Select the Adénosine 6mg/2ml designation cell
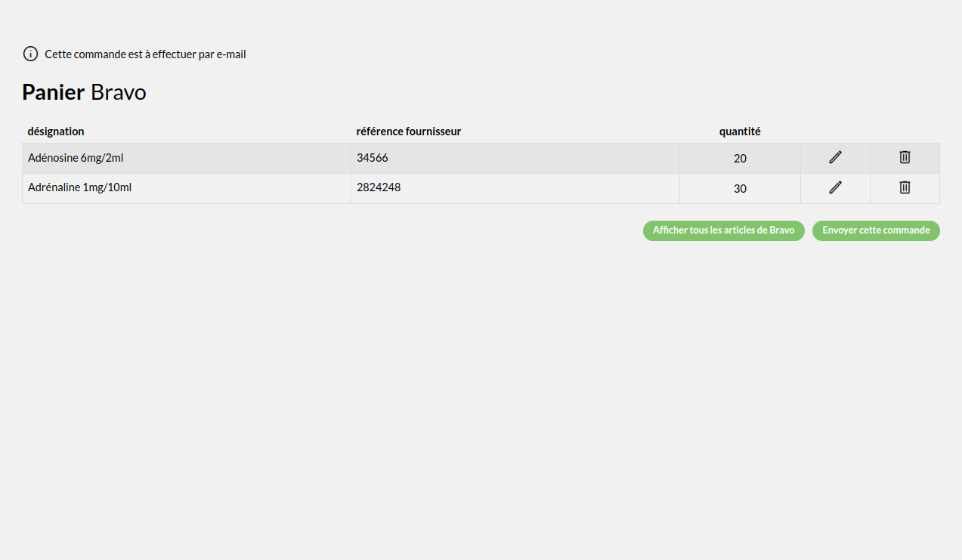This screenshot has width=962, height=560. (x=76, y=158)
